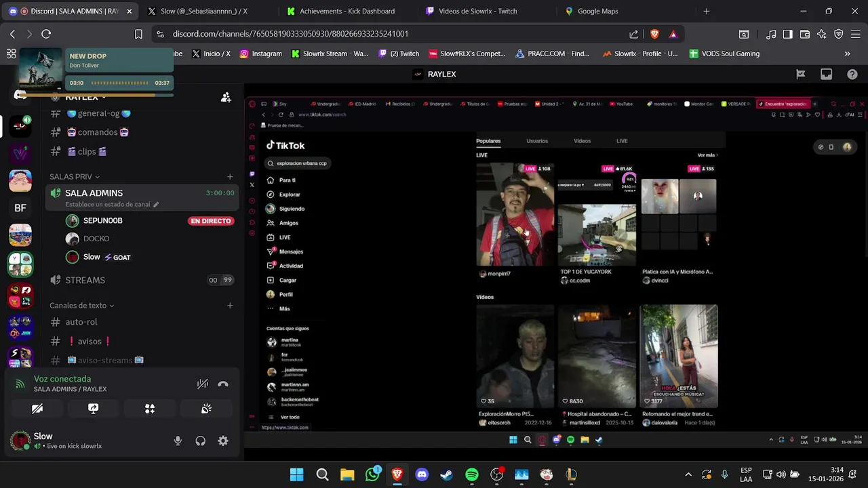Open Spotify from Windows taskbar
This screenshot has width=868, height=488.
click(x=472, y=474)
